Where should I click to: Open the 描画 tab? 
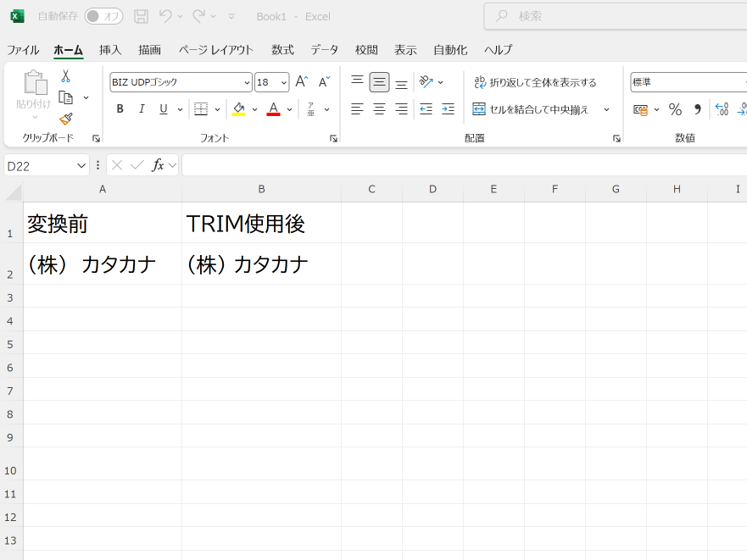coord(149,50)
